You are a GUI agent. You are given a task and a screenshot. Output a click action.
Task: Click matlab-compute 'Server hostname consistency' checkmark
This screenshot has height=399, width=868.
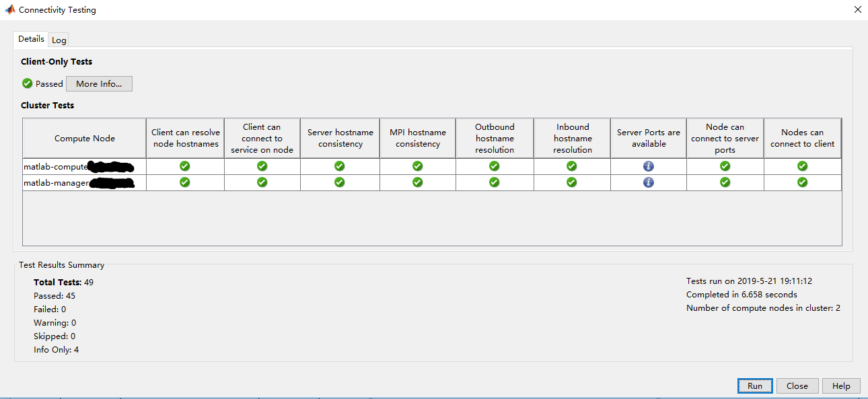tap(340, 166)
